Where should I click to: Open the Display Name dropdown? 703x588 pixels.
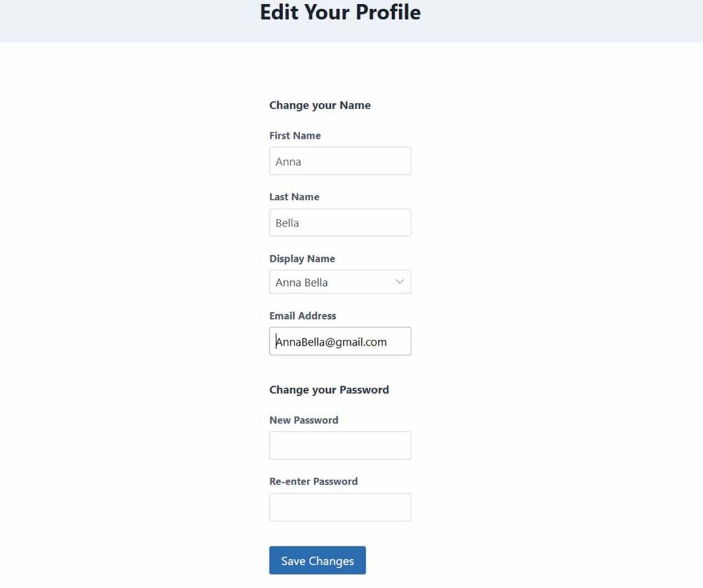pos(340,282)
